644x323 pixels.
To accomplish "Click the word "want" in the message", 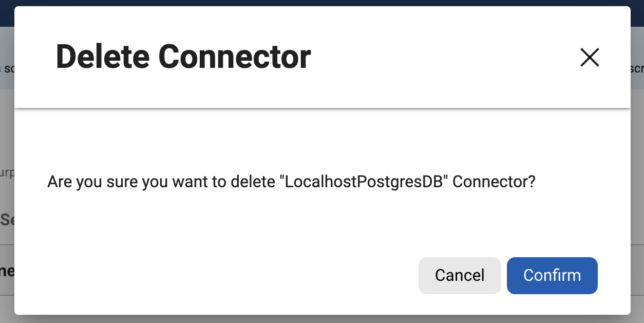I will 190,182.
